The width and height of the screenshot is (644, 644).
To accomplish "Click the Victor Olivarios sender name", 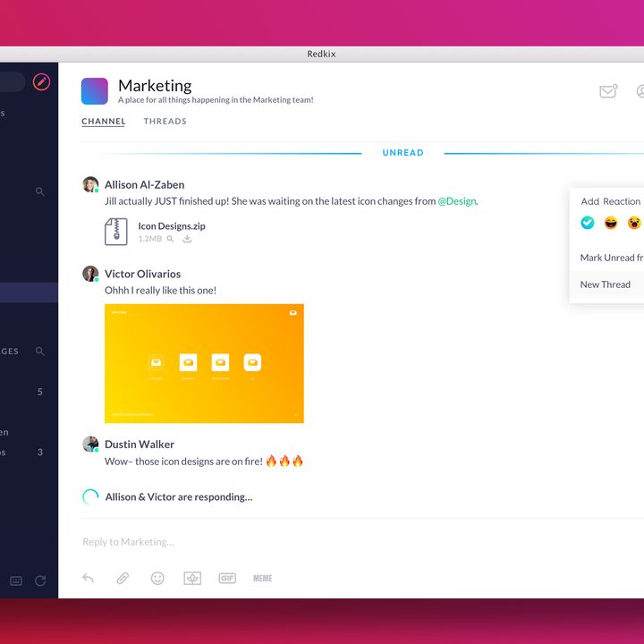I will (x=142, y=274).
